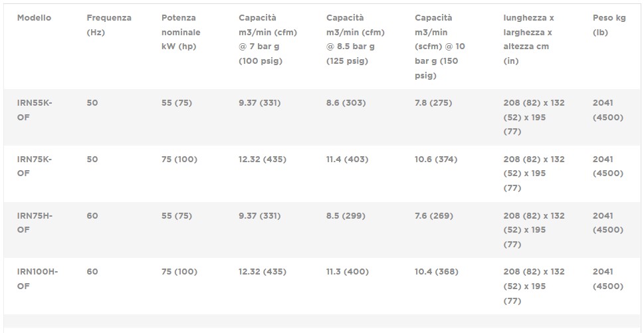Select the IRN75K-OF model cell
This screenshot has height=333, width=644.
point(35,166)
